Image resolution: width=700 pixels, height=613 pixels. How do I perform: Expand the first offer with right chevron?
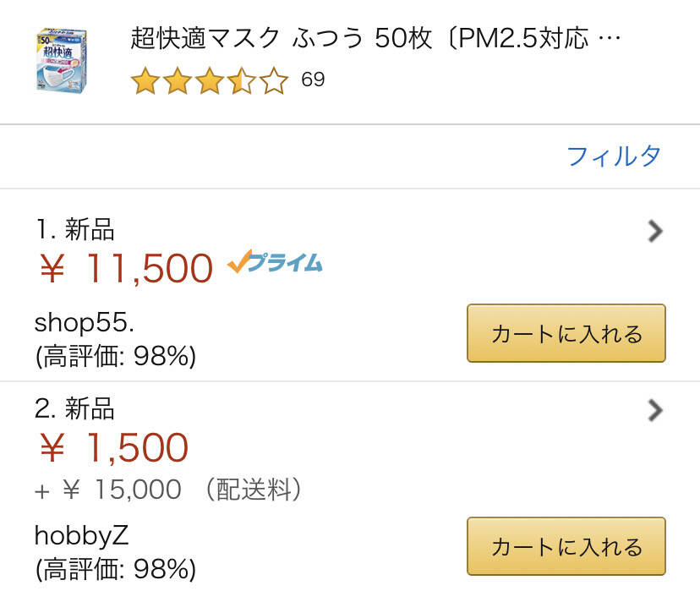654,231
